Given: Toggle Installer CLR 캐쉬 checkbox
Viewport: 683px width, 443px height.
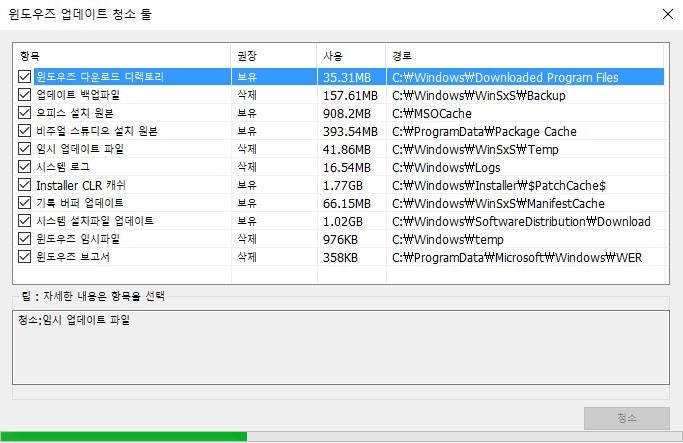Looking at the screenshot, I should pos(24,185).
